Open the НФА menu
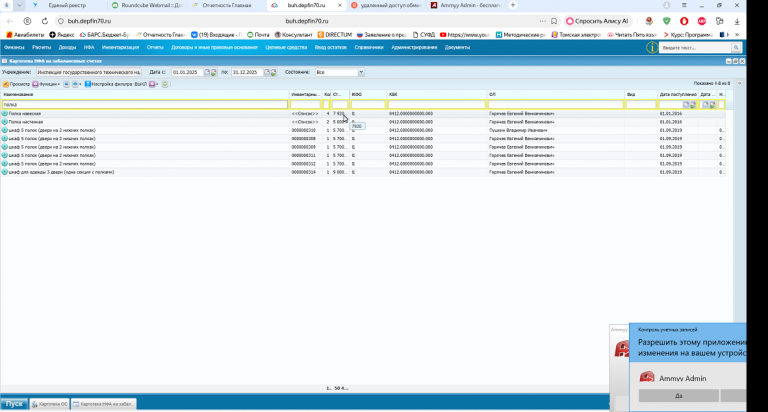Image resolution: width=768 pixels, height=412 pixels. [89, 48]
